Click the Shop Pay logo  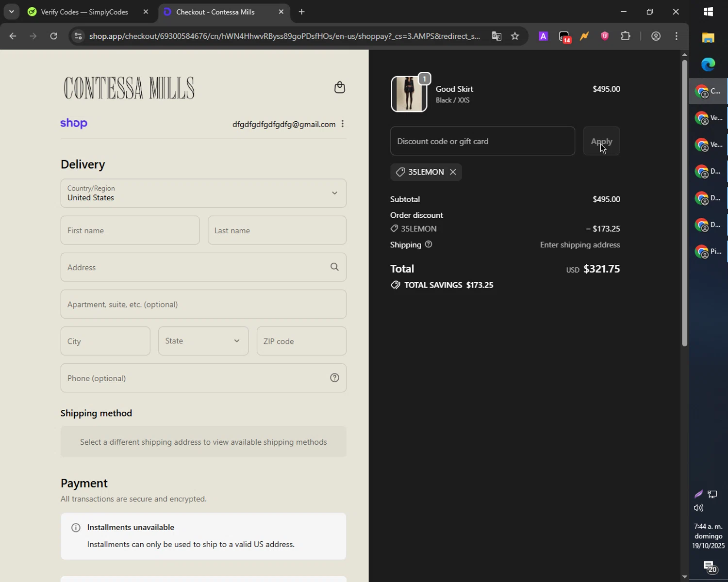(74, 123)
